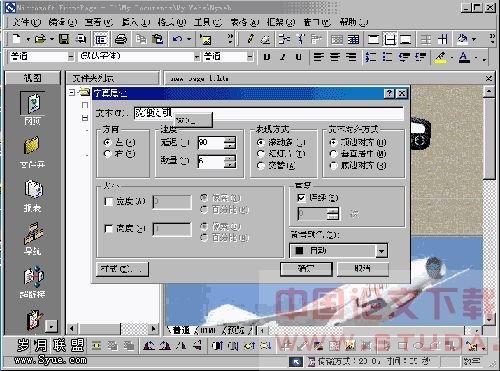Select the Draw Table pencil icon
The image size is (500, 371).
click(250, 39)
